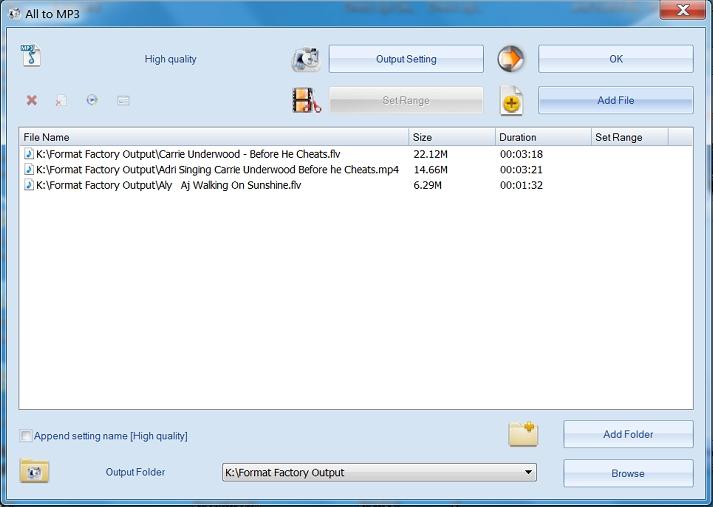This screenshot has height=507, width=713.
Task: Select Aly Aj Walking On Sunshine.flv row
Action: coord(356,185)
